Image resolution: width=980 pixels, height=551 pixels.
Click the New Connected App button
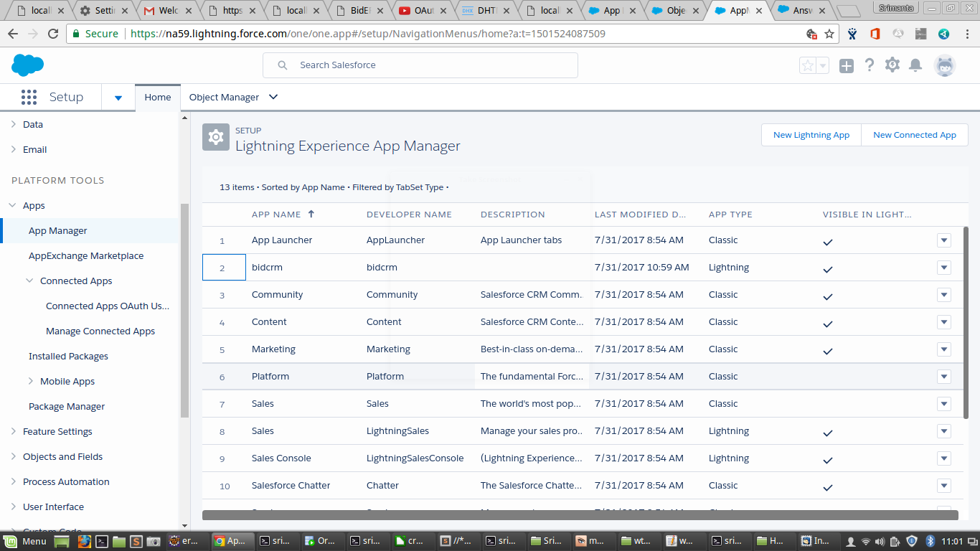tap(915, 135)
